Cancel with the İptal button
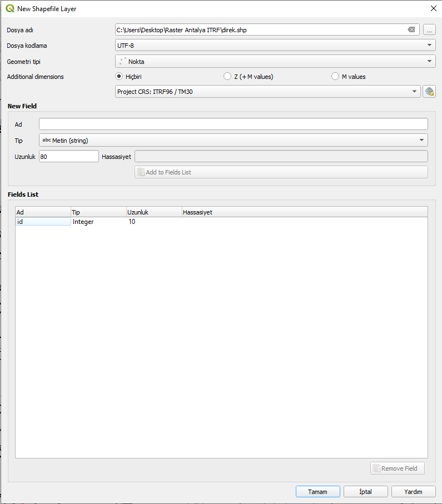The width and height of the screenshot is (442, 504). [x=365, y=492]
